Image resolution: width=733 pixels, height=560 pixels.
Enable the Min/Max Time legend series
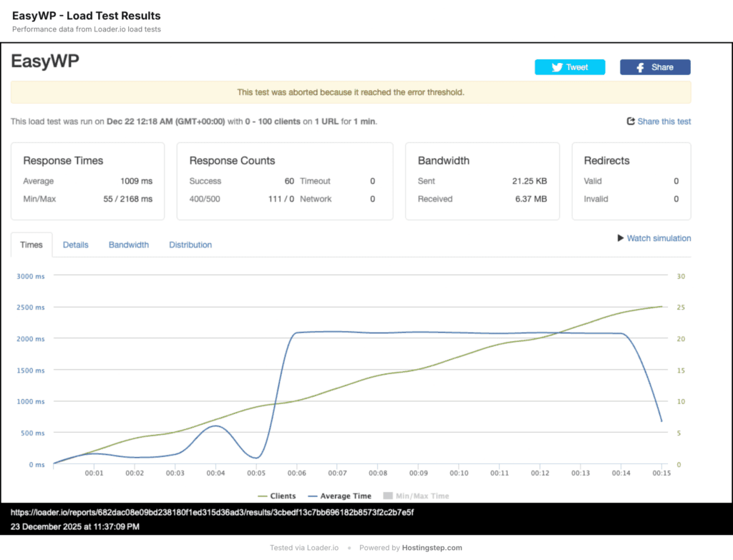pyautogui.click(x=422, y=496)
